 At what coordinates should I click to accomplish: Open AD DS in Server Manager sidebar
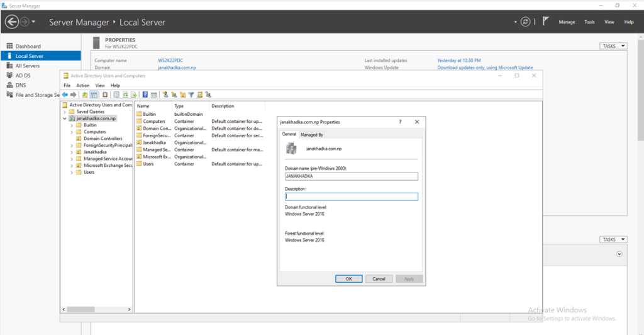tap(23, 75)
